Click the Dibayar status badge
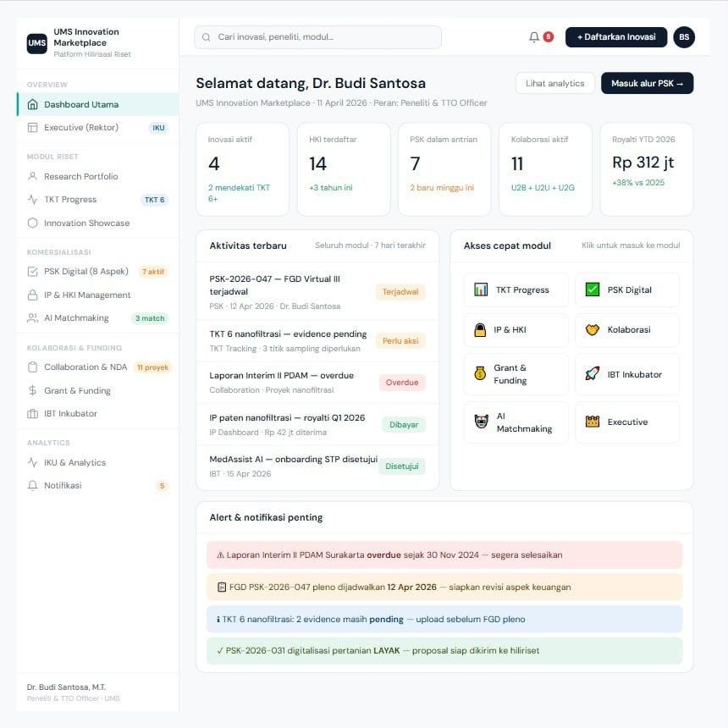This screenshot has height=728, width=728. click(404, 425)
